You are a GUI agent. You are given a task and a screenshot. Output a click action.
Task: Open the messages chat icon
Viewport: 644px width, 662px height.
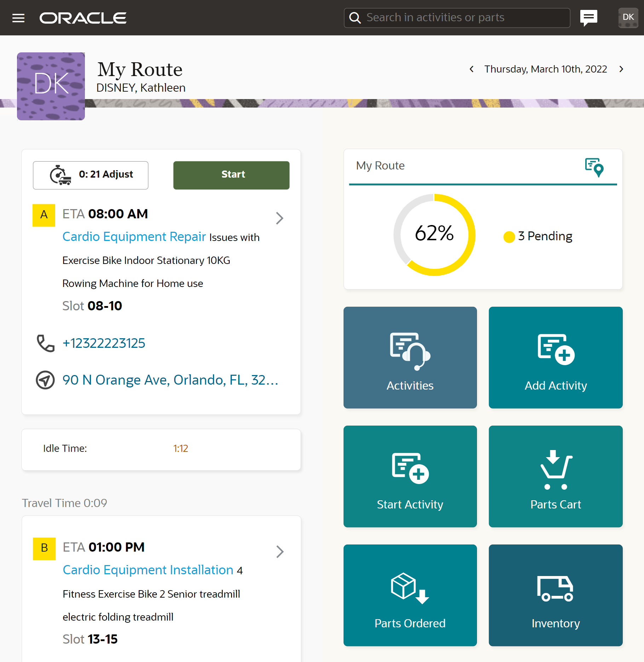pyautogui.click(x=588, y=17)
